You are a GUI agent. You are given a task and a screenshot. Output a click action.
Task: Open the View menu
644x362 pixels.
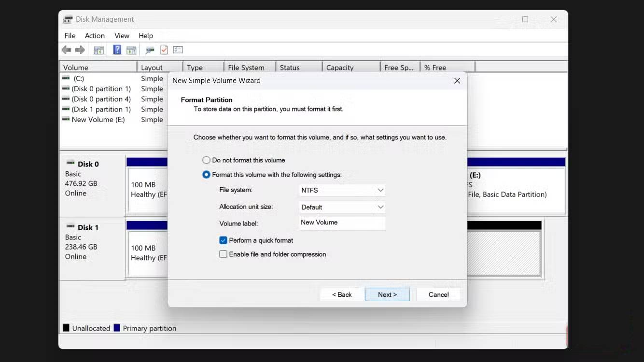[x=122, y=35]
